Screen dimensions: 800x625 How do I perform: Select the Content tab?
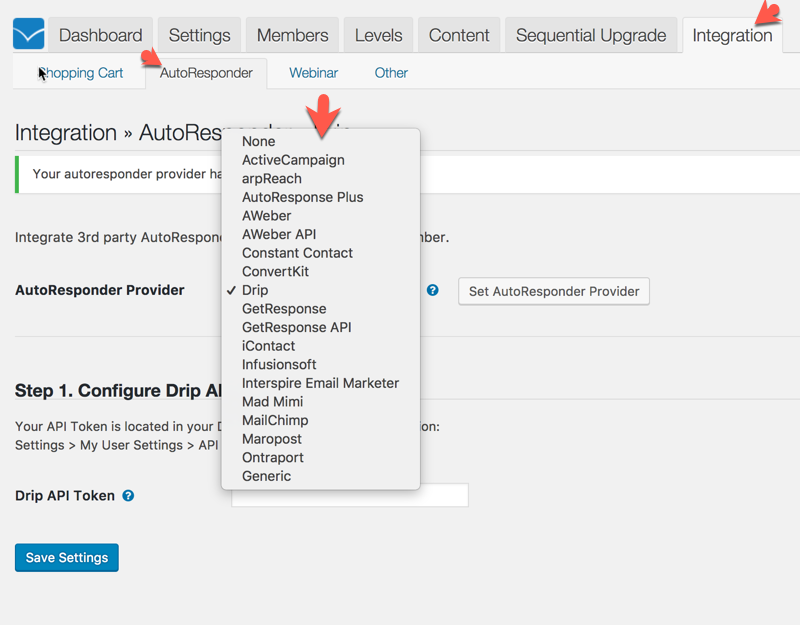click(x=459, y=35)
